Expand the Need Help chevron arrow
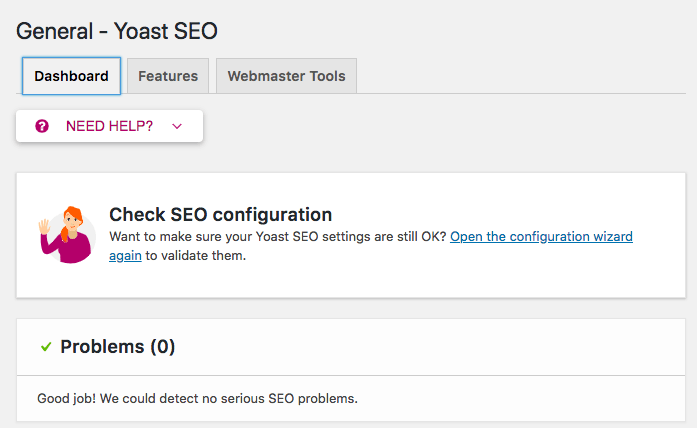 click(177, 127)
